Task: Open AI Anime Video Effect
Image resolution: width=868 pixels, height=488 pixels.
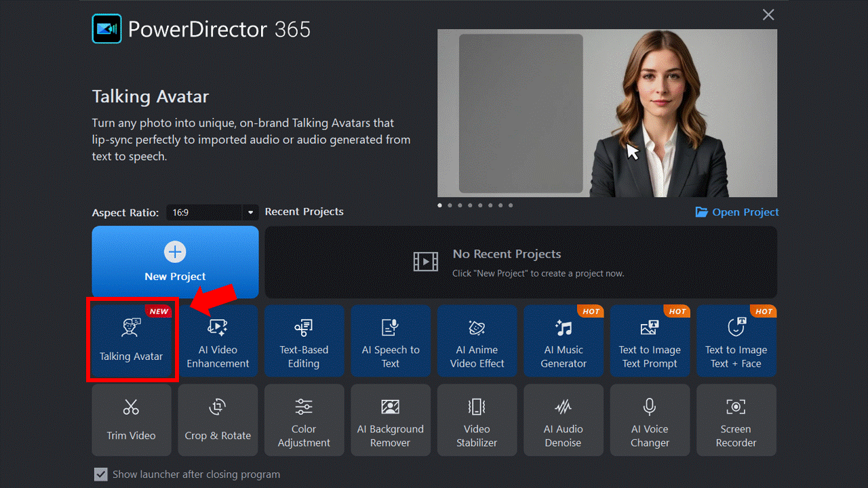Action: [x=477, y=341]
